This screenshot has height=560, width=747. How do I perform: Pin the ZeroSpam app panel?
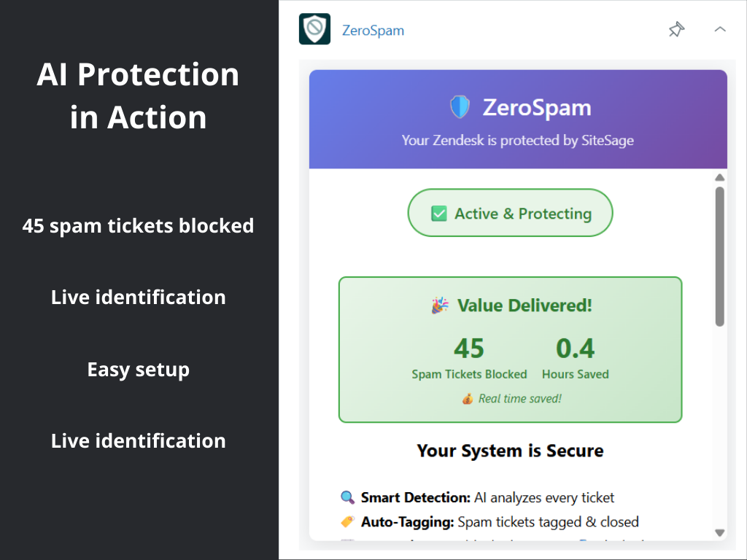tap(676, 30)
